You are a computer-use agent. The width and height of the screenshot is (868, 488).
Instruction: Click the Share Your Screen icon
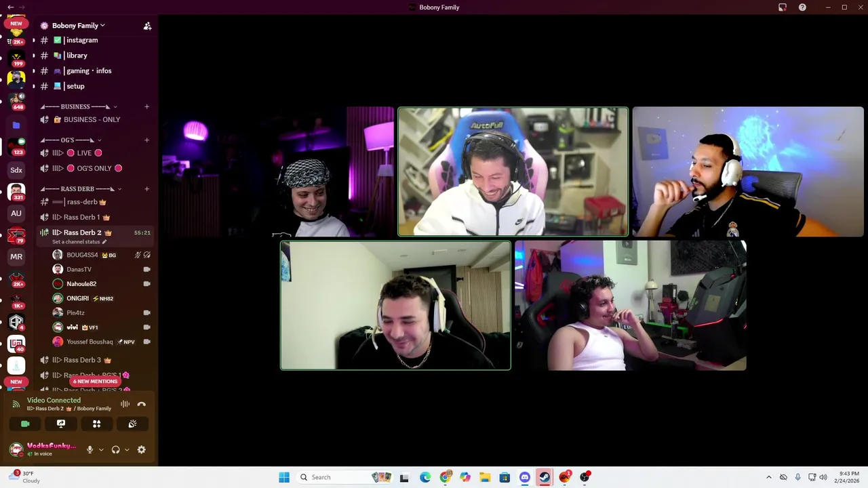pyautogui.click(x=61, y=424)
